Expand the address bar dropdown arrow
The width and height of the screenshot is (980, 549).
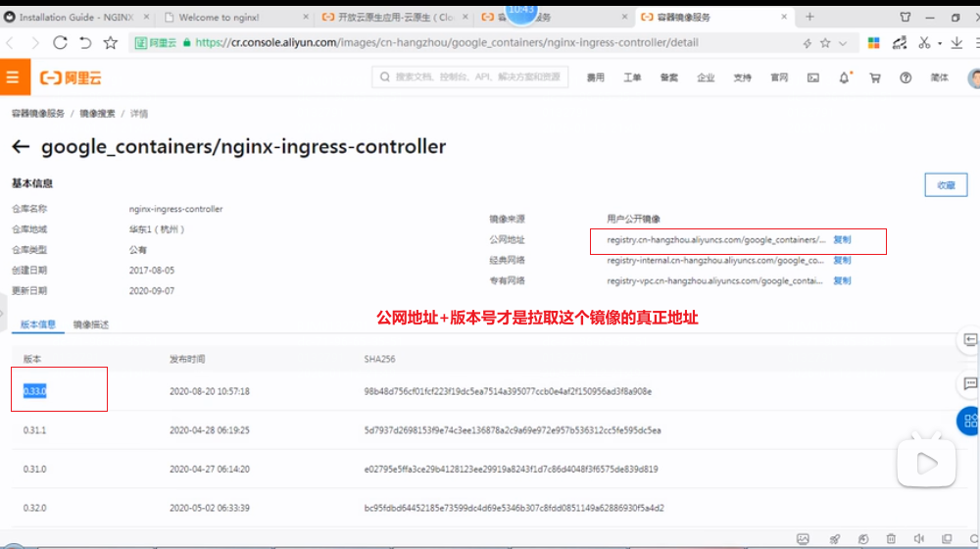coord(843,44)
